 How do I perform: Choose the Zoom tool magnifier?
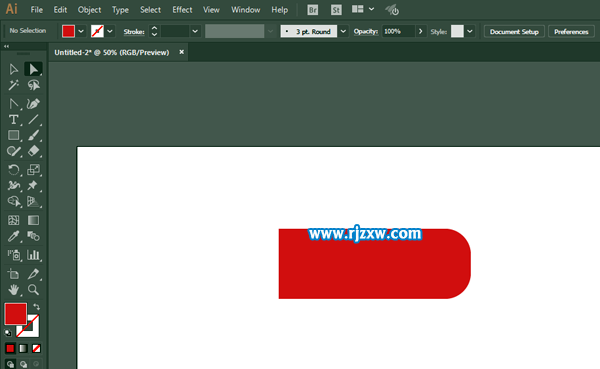pos(33,290)
